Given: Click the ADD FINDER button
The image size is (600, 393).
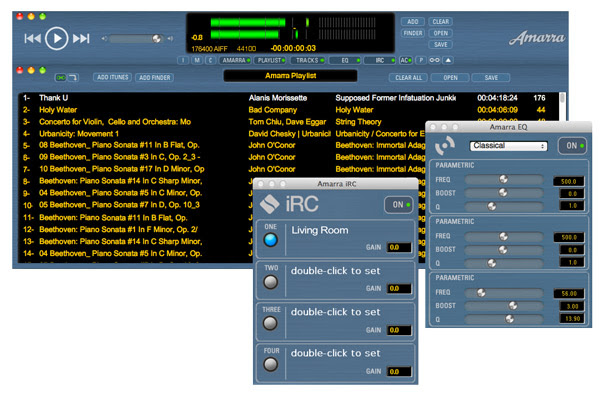Looking at the screenshot, I should click(x=154, y=78).
